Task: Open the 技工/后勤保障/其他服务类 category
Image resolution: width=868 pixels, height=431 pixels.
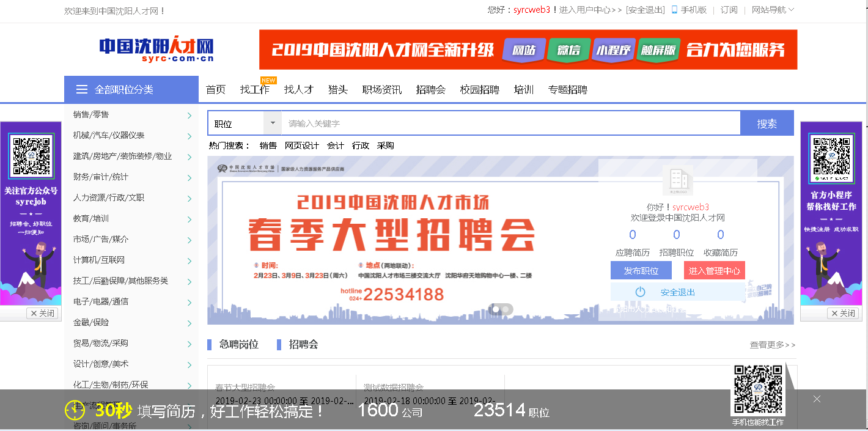Action: coord(120,281)
